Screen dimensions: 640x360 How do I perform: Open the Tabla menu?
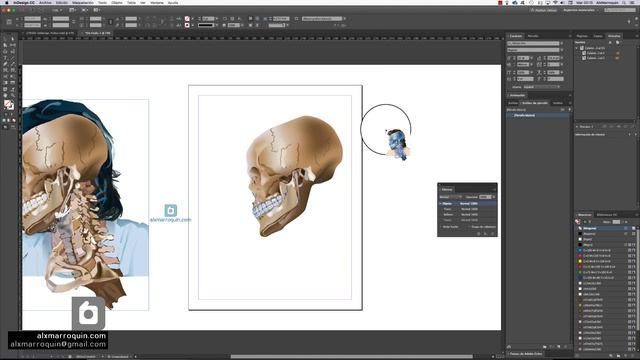(x=131, y=2)
